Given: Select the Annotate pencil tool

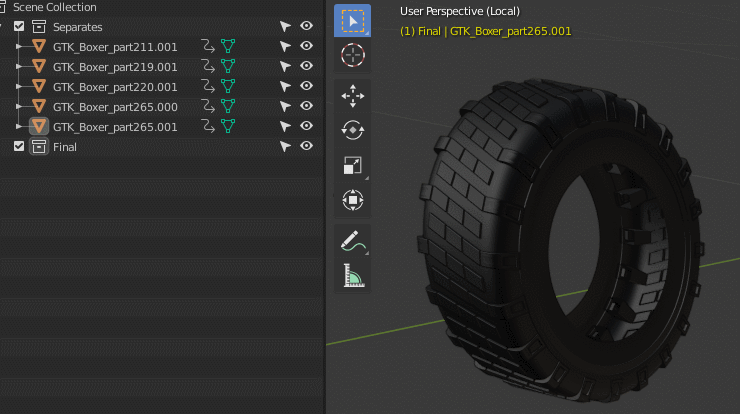Looking at the screenshot, I should (352, 241).
